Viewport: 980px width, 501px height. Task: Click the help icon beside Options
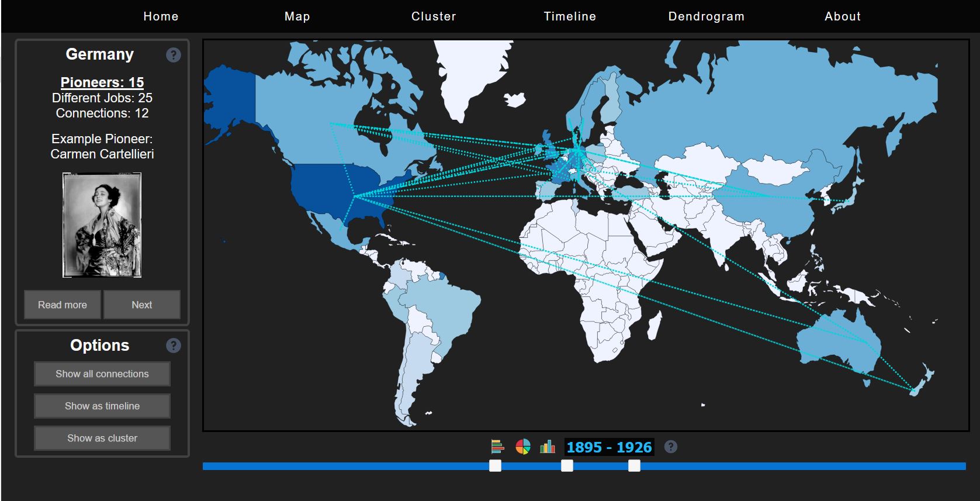coord(174,345)
